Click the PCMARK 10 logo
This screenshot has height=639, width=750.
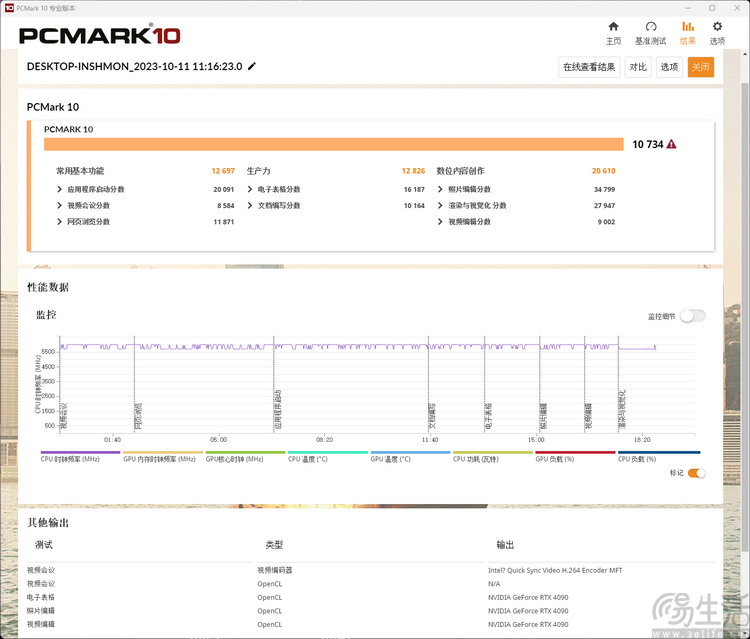pyautogui.click(x=99, y=35)
